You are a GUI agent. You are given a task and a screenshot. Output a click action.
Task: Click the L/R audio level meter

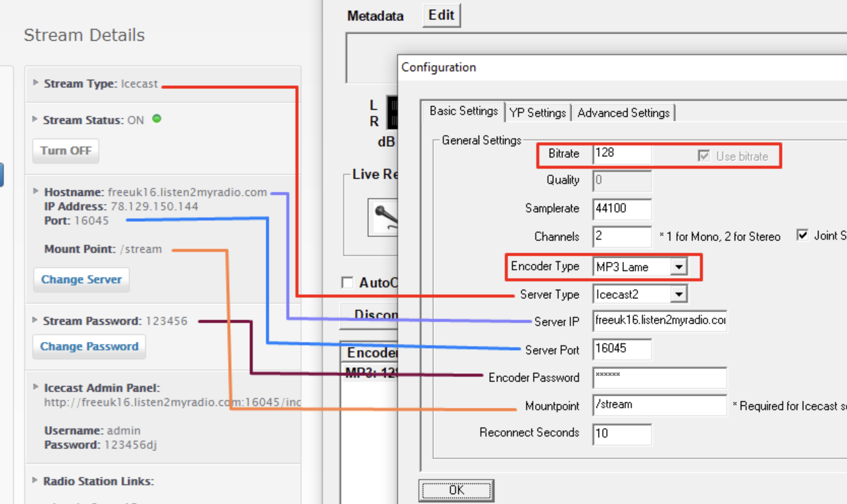tap(392, 113)
